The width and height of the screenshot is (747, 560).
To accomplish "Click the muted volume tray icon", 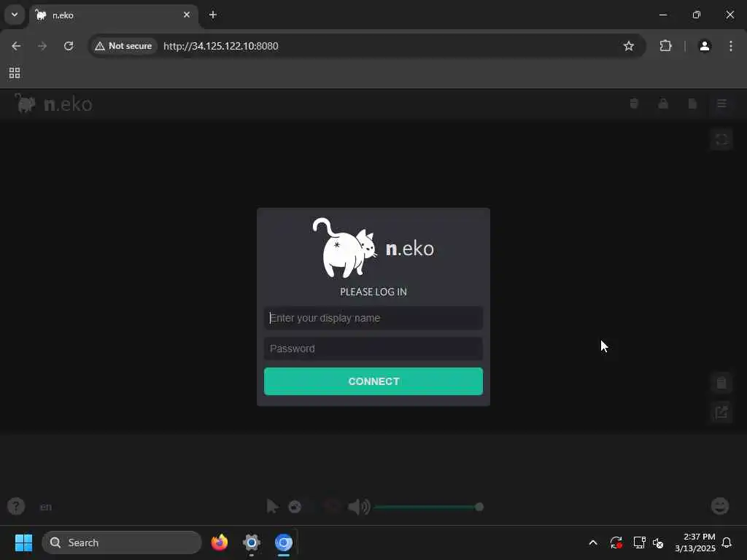I will (659, 542).
